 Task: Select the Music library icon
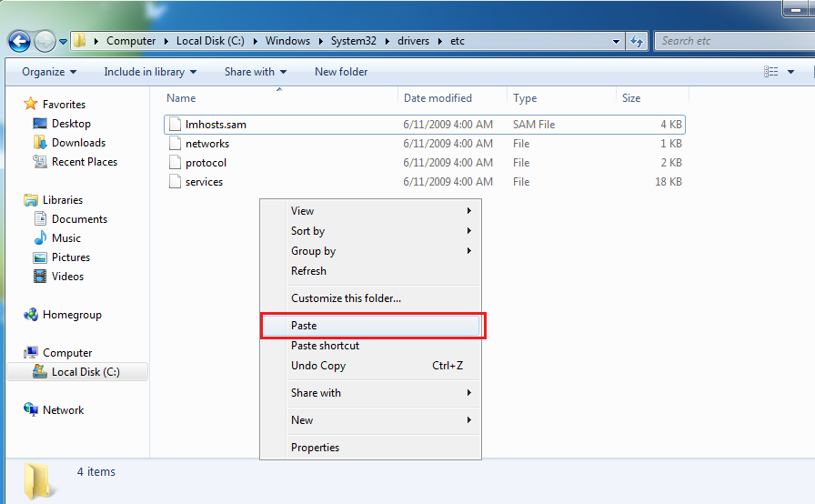40,238
